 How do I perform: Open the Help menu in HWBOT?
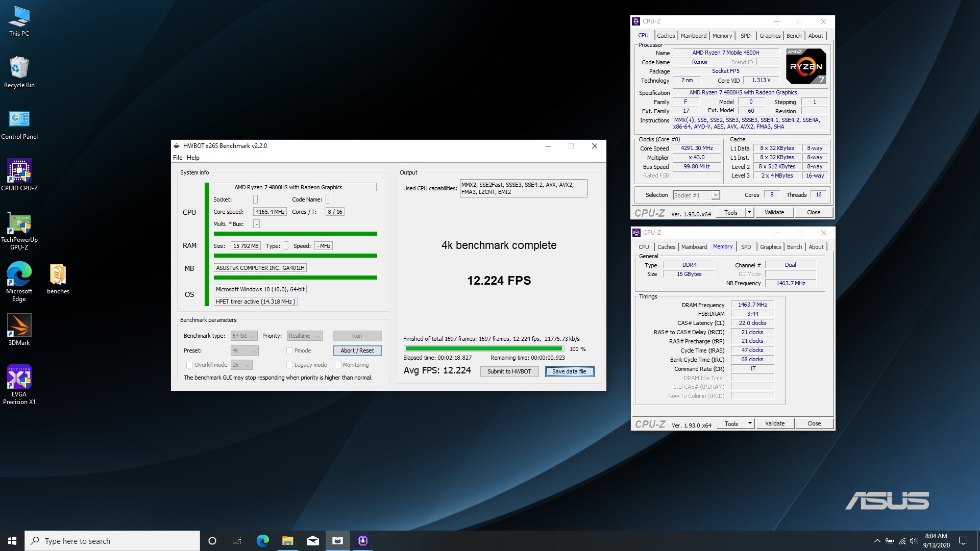coord(193,158)
